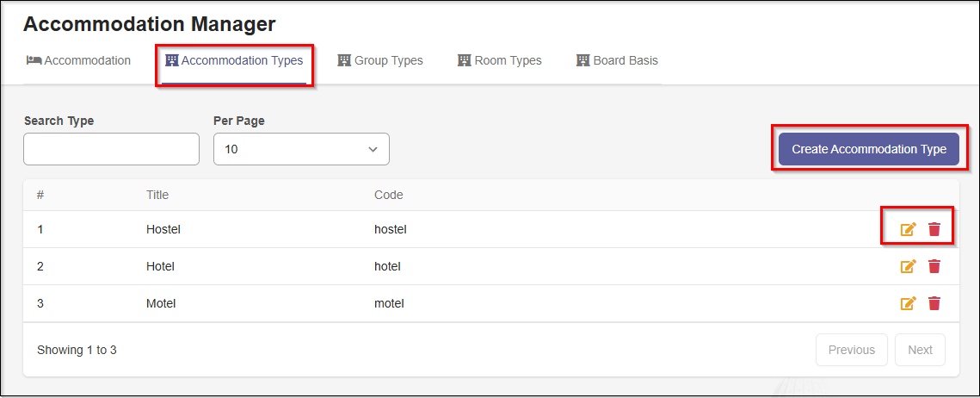This screenshot has width=980, height=398.
Task: Switch to the Accommodation tab
Action: pos(79,60)
